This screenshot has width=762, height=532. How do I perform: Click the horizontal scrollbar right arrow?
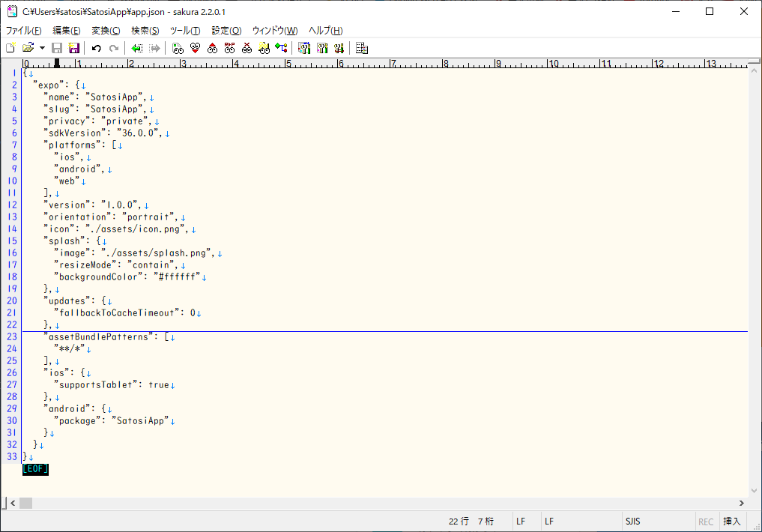pos(742,504)
